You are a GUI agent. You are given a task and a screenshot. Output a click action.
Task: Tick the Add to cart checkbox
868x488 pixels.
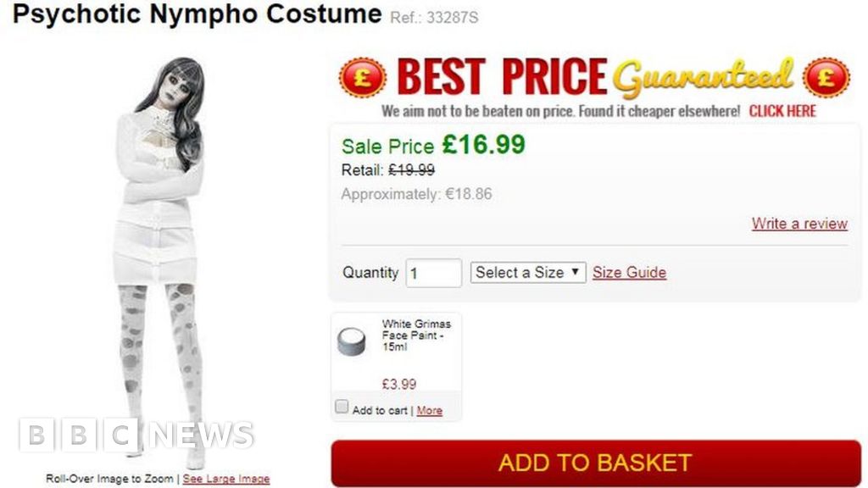pyautogui.click(x=342, y=408)
